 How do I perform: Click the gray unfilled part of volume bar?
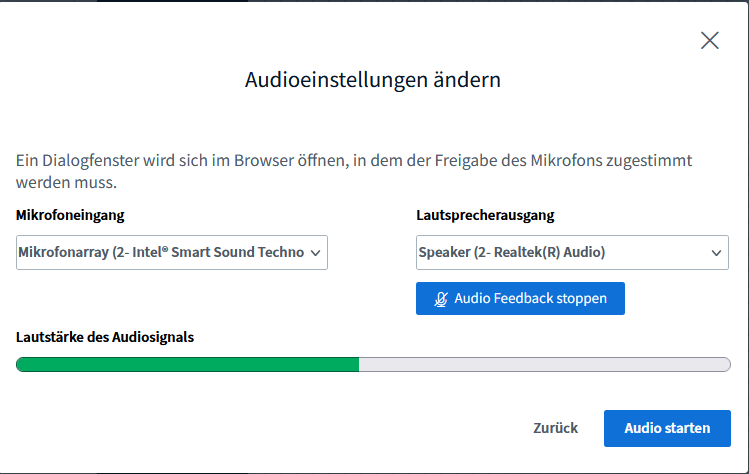544,364
